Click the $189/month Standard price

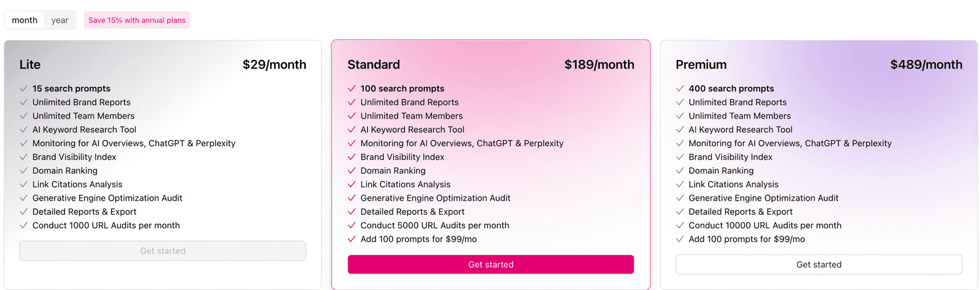(599, 65)
